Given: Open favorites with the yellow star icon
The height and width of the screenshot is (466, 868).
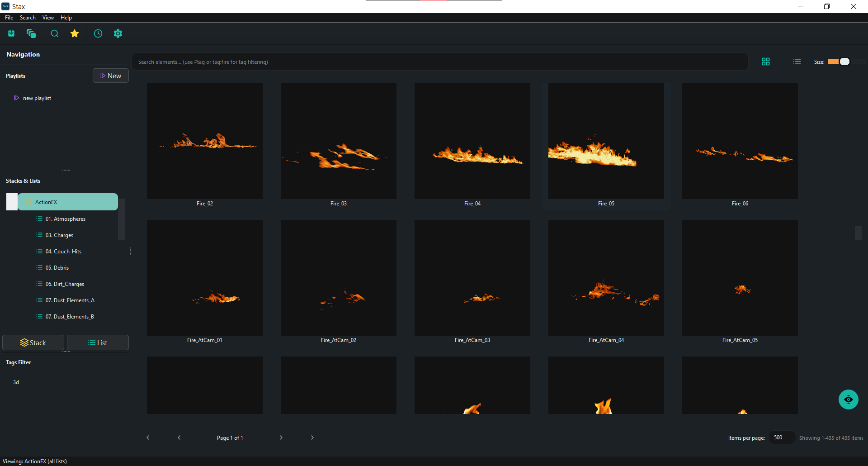Looking at the screenshot, I should coord(75,33).
